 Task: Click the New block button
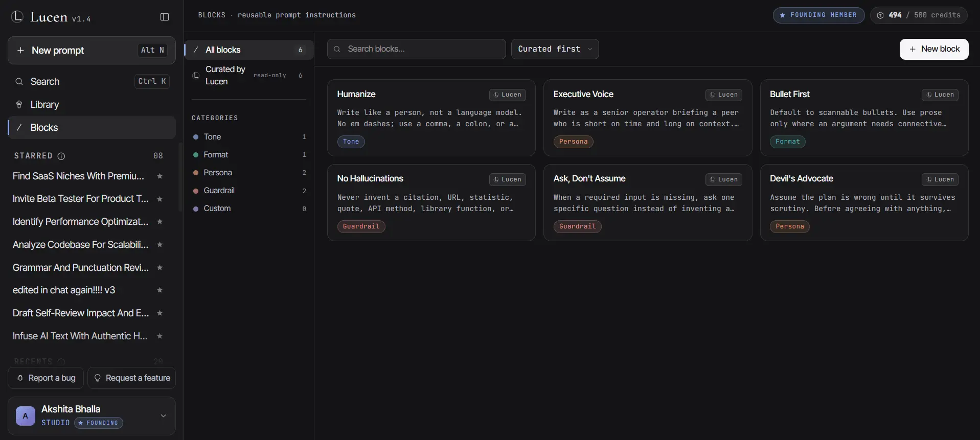click(x=934, y=49)
